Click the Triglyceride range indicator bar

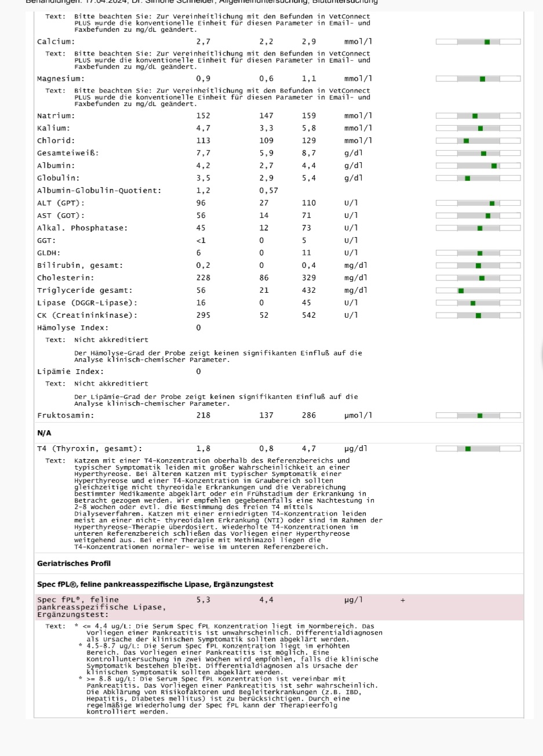(478, 290)
